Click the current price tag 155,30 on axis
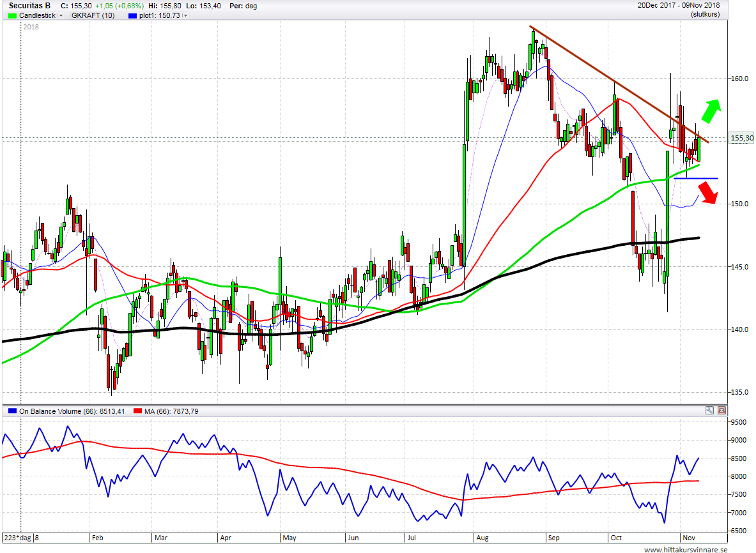The width and height of the screenshot is (756, 553). pos(742,138)
